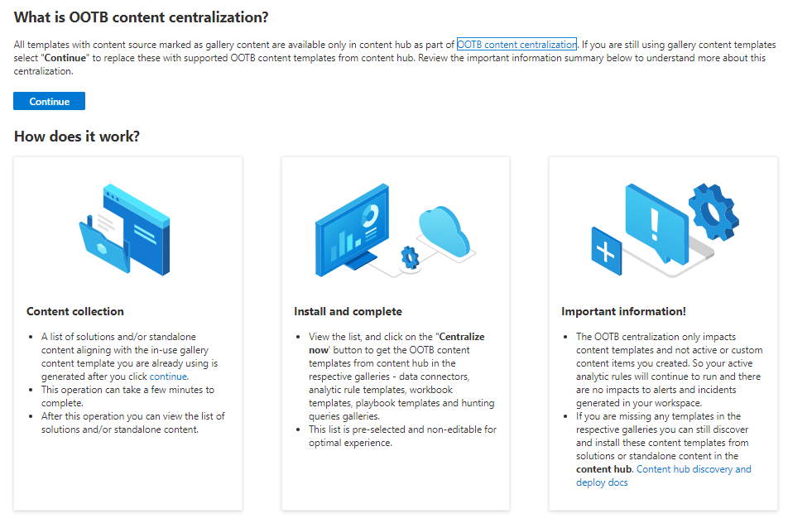Click the 'Content collection' card title
The height and width of the screenshot is (523, 812).
(75, 312)
